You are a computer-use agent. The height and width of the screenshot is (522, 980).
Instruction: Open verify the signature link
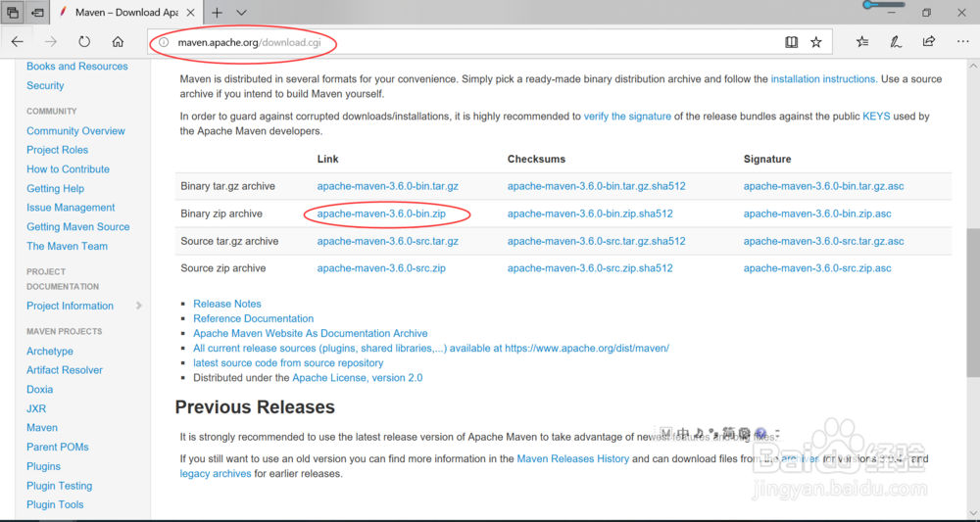click(x=627, y=117)
